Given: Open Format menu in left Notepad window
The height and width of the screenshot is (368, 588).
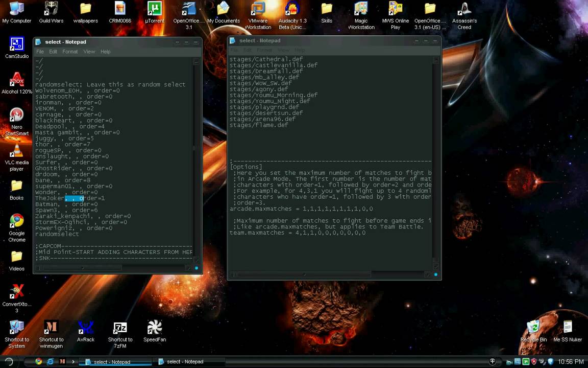Looking at the screenshot, I should [70, 52].
